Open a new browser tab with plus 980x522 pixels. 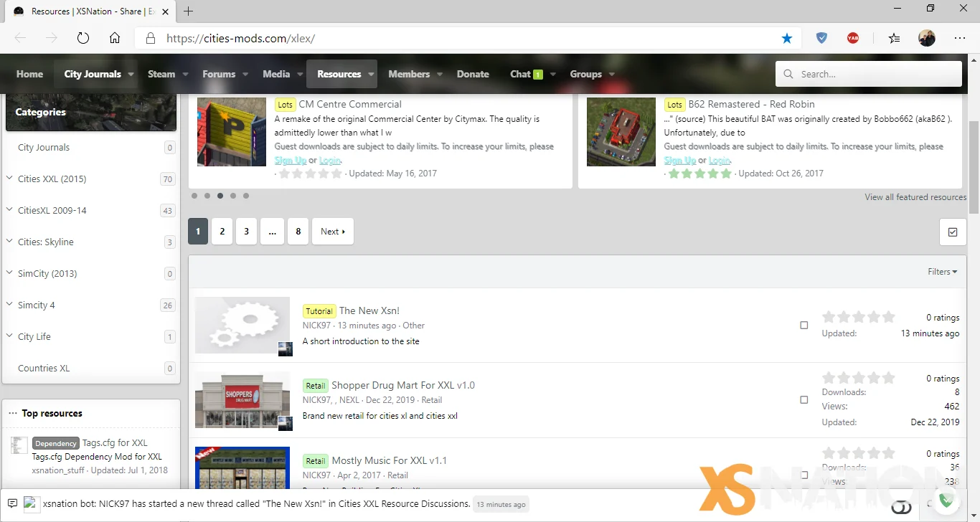(189, 11)
